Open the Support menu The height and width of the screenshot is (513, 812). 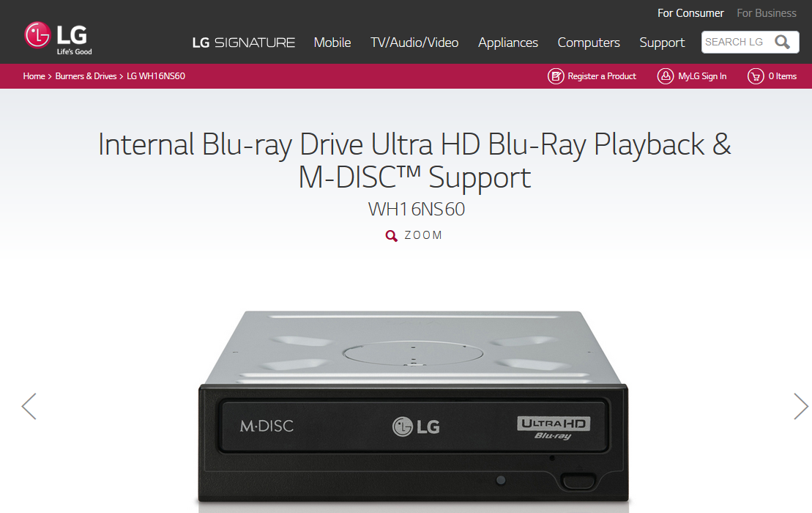662,43
